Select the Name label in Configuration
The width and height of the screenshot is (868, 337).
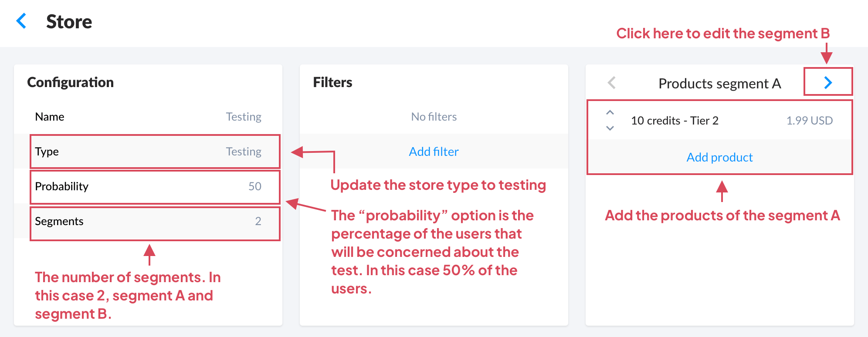(50, 117)
